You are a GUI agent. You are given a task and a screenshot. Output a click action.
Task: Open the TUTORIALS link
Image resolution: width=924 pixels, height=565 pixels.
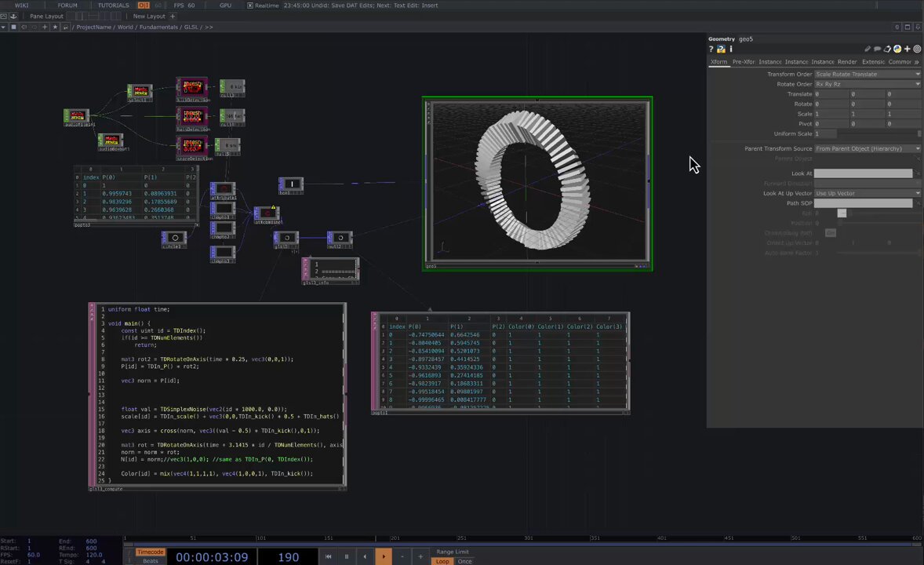coord(113,5)
